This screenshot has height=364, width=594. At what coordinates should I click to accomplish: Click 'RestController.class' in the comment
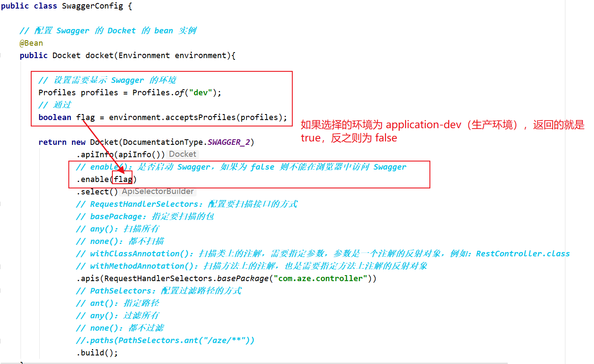click(x=523, y=254)
